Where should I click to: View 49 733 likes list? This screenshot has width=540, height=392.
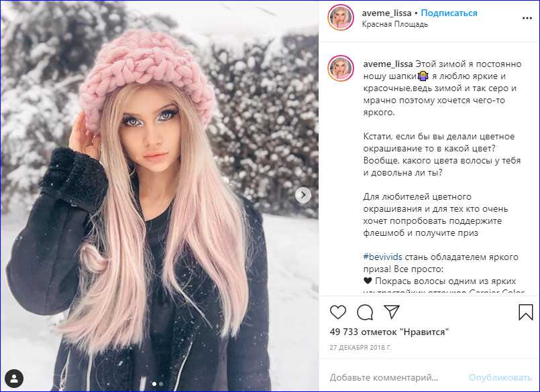pyautogui.click(x=389, y=332)
